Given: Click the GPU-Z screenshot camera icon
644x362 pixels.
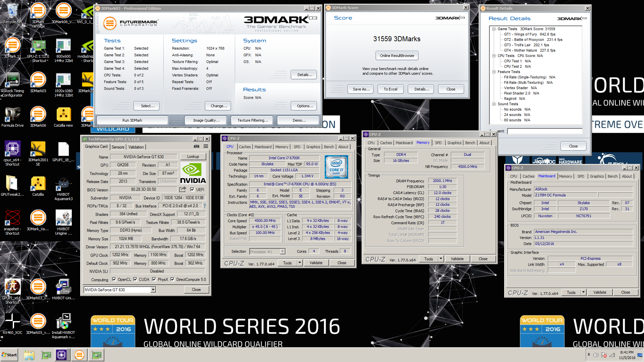Looking at the screenshot, I should click(197, 146).
